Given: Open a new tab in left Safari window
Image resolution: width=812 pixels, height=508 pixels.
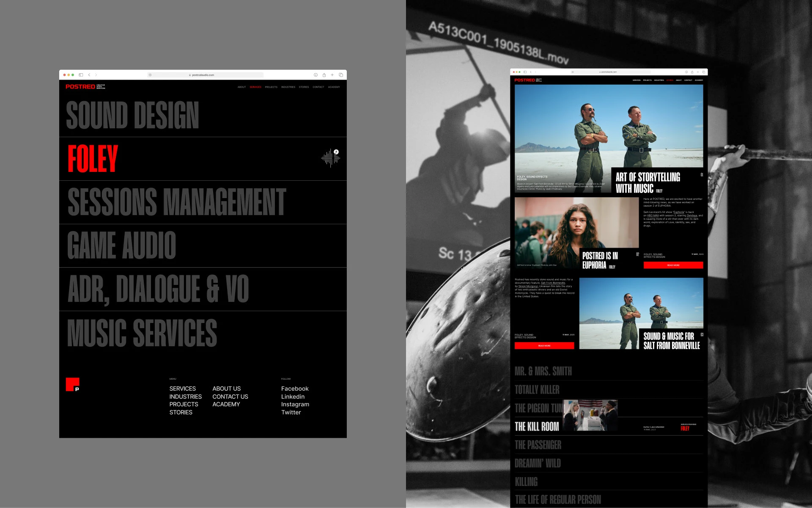Looking at the screenshot, I should coord(332,75).
